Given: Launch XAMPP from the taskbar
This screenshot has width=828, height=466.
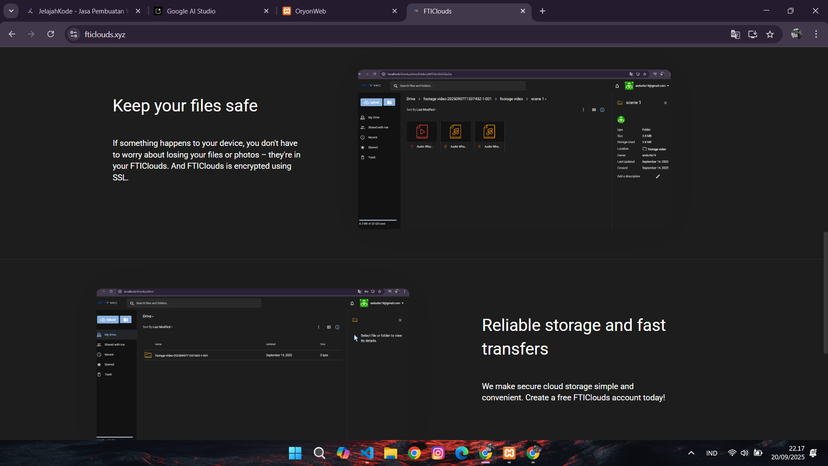Looking at the screenshot, I should (509, 453).
